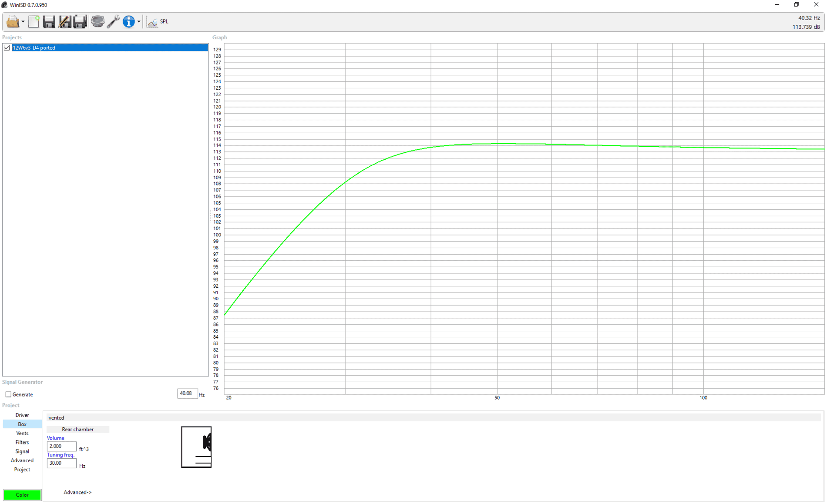Expand the open project dropdown arrow
The width and height of the screenshot is (827, 504).
tap(23, 22)
